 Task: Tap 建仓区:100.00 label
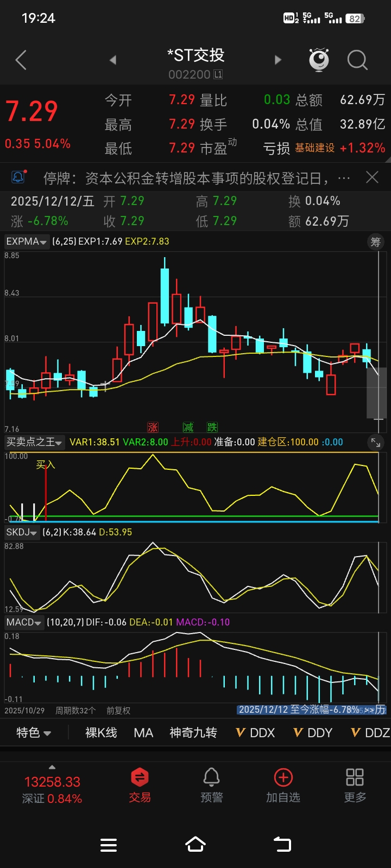pyautogui.click(x=288, y=442)
